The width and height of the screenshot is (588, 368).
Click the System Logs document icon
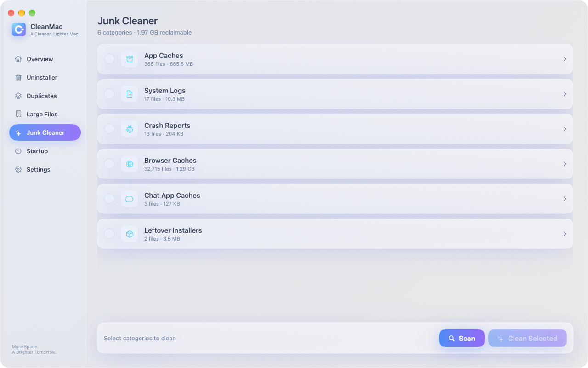coord(130,94)
